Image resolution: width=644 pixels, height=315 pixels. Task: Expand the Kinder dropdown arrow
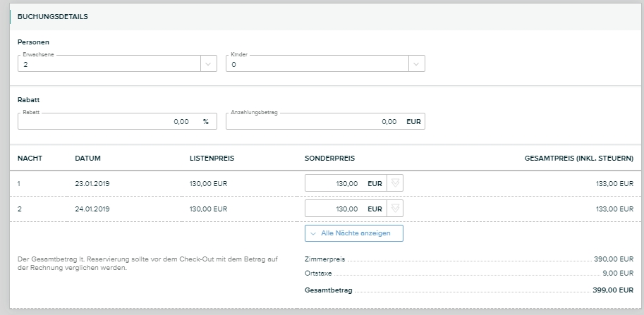tap(416, 63)
